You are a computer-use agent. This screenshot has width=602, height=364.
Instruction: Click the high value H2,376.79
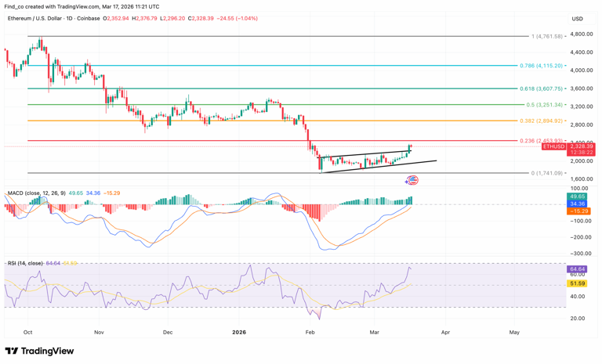(x=144, y=19)
